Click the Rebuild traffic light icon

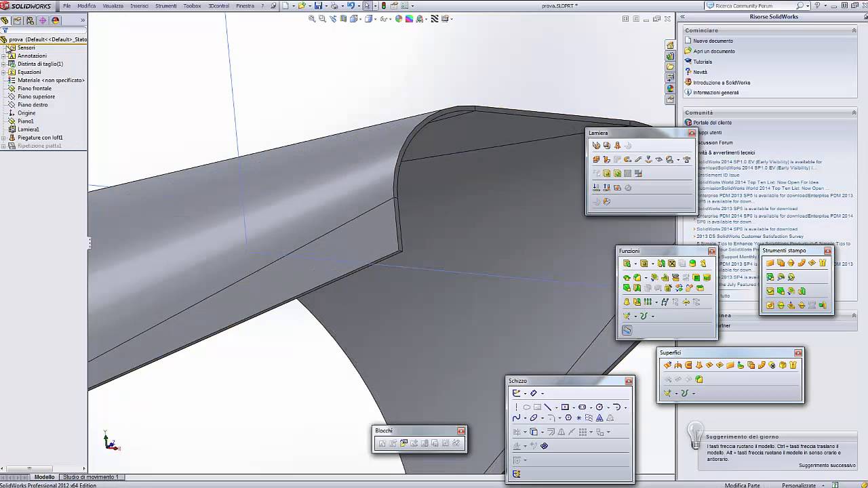click(x=383, y=6)
